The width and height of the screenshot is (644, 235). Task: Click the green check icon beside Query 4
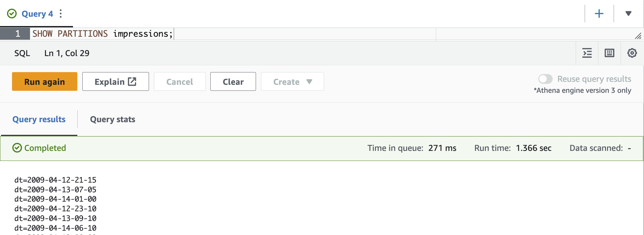(12, 14)
